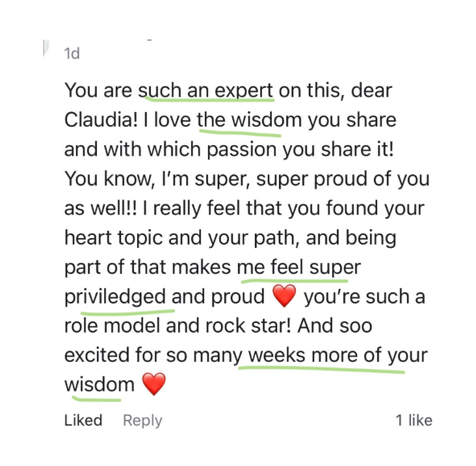Click Reply below the comment
The image size is (476, 466).
tap(142, 420)
